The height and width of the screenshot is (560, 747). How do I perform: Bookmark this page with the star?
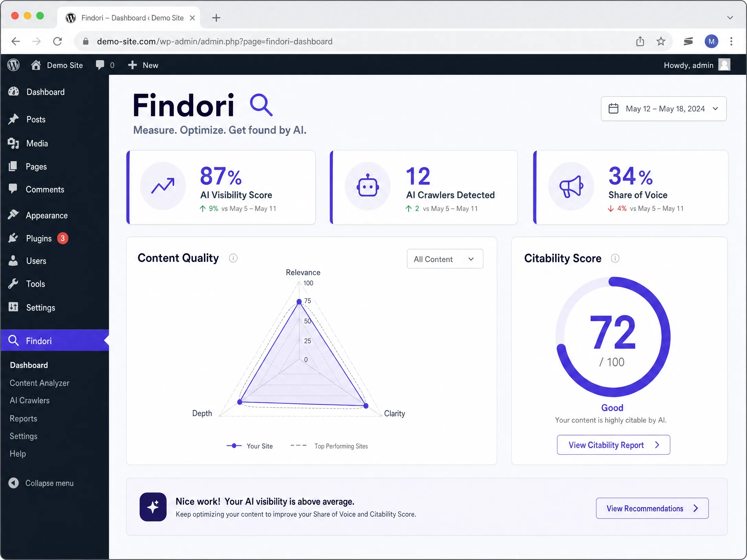660,42
